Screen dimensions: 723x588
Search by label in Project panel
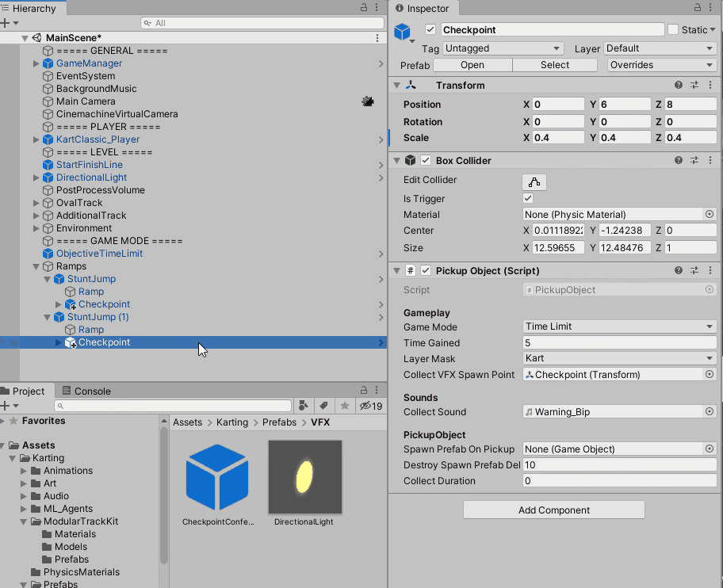(x=323, y=406)
